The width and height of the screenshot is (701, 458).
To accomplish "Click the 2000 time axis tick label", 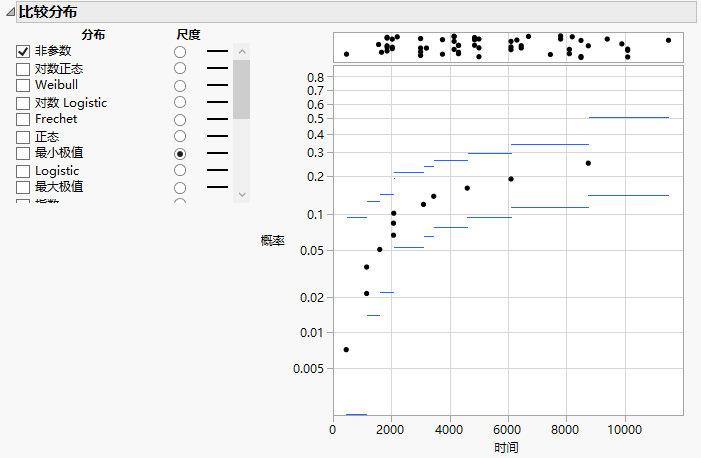I will pyautogui.click(x=390, y=430).
